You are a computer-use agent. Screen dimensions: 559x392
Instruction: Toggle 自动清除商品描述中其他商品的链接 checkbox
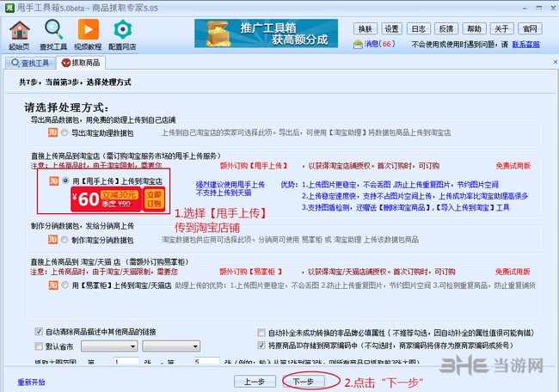coord(39,332)
